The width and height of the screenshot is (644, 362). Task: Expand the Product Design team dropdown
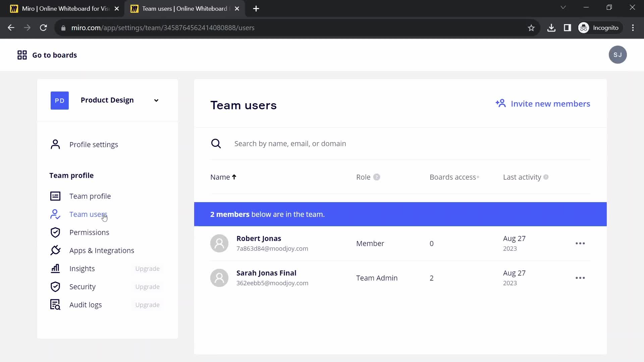tap(156, 100)
